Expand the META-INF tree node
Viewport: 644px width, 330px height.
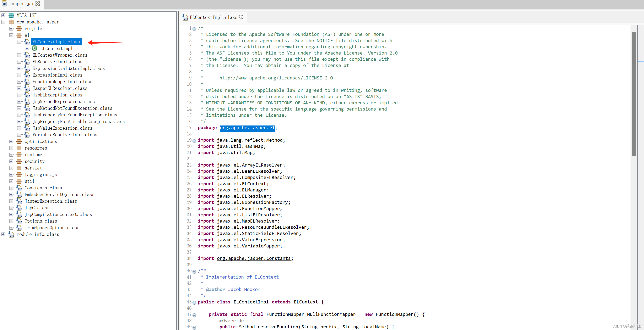click(x=3, y=15)
